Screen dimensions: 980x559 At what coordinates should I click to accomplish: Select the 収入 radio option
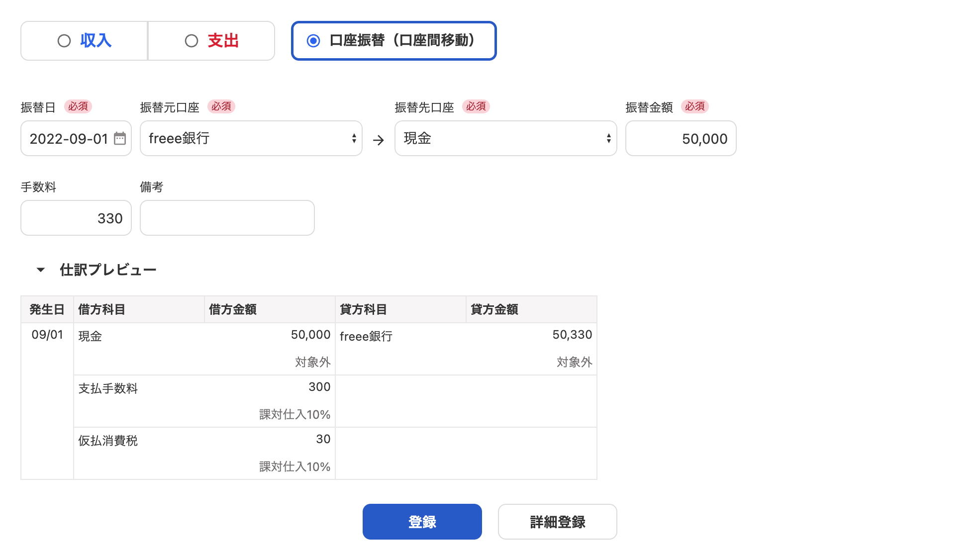[x=84, y=41]
